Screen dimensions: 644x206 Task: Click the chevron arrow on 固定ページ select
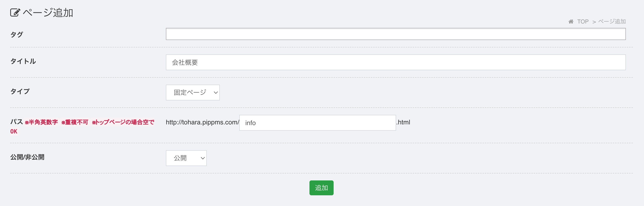[x=216, y=93]
